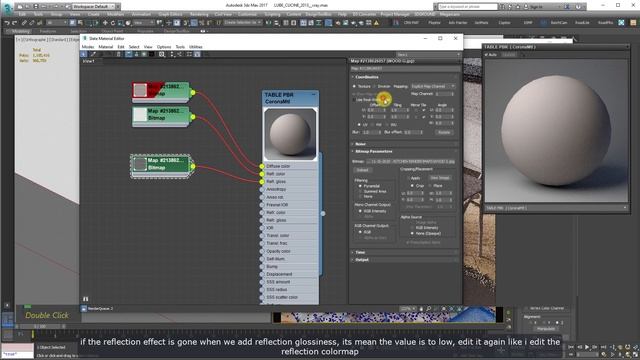Click the Fresnel IOR slot row
Viewport: 640px width, 360px height.
pos(290,205)
